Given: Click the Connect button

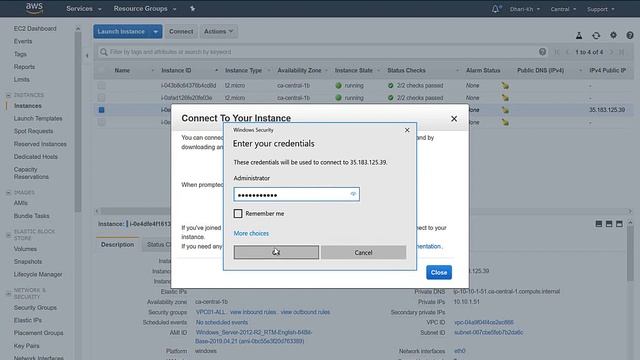Looking at the screenshot, I should [181, 31].
